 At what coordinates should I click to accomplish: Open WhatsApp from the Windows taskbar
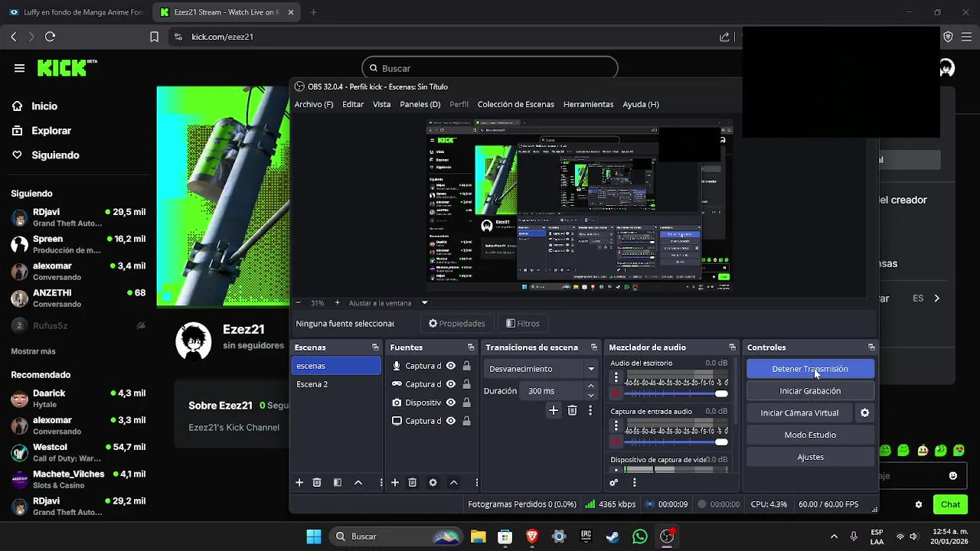[x=640, y=536]
